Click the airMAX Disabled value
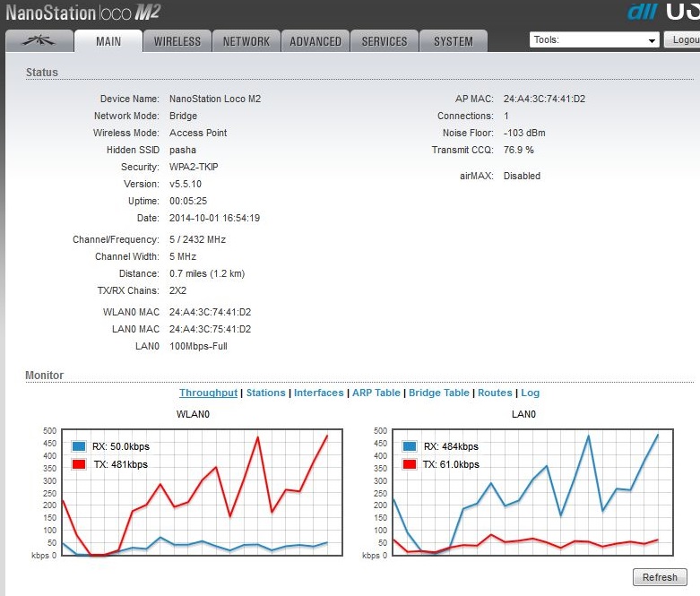 coord(522,176)
